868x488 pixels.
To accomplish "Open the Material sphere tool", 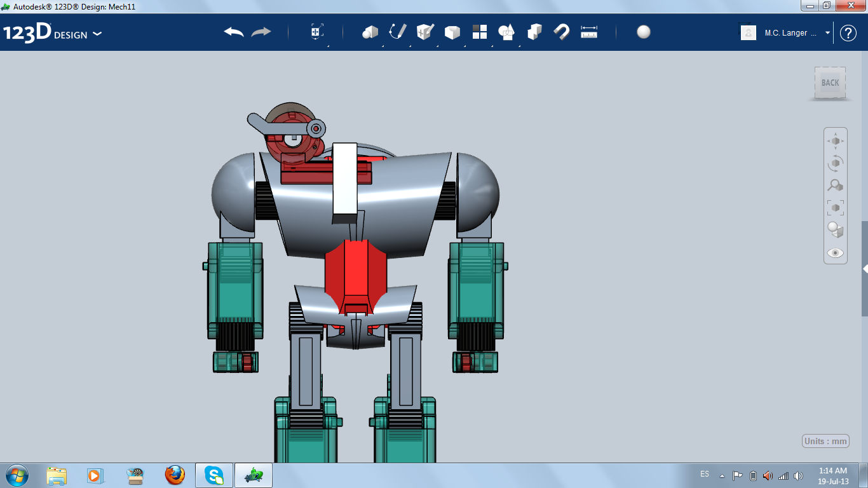I will coord(644,32).
